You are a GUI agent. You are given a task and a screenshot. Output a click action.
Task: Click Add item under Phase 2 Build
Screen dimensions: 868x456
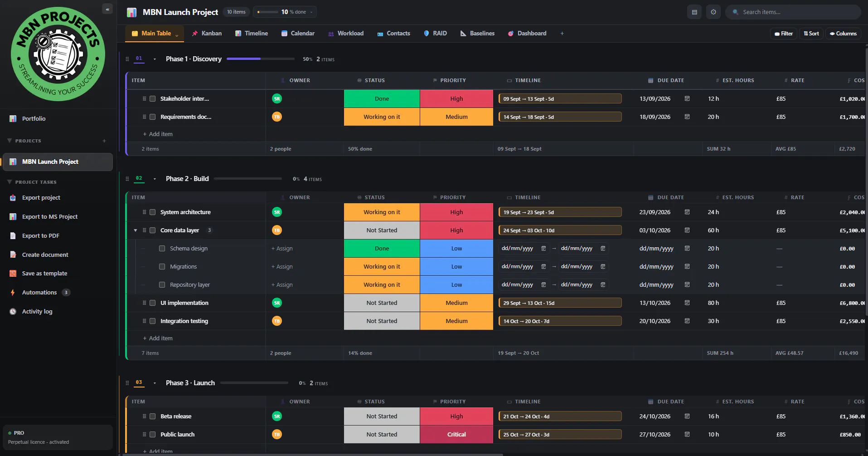pos(158,338)
